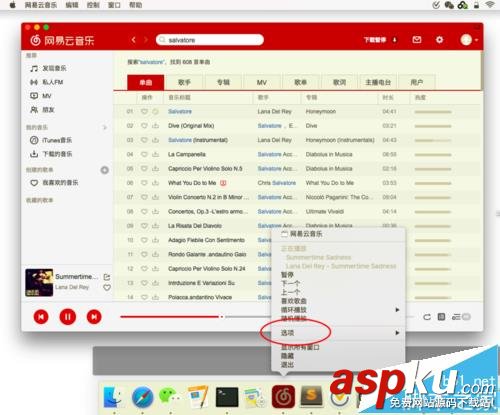
Task: Open 我喜欢的音乐 playlist in sidebar
Action: click(54, 183)
